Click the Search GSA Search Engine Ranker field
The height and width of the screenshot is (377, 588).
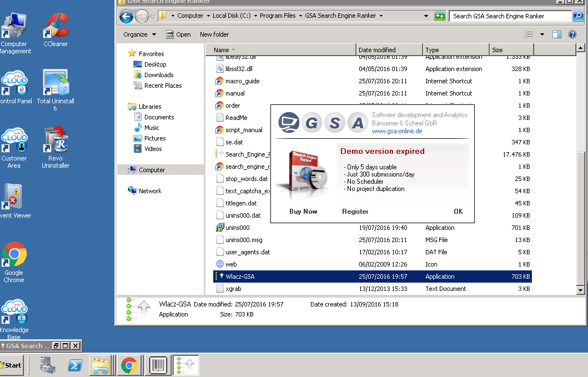pos(510,16)
